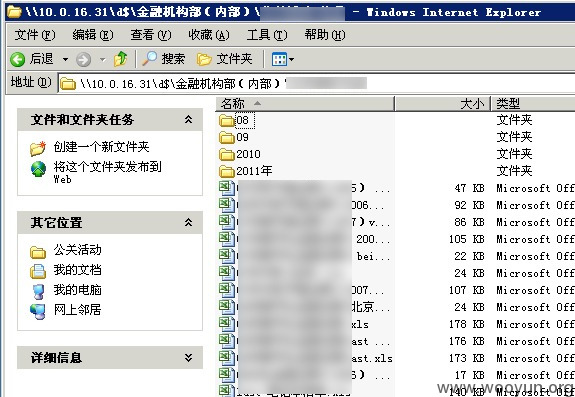Click Excel icon of the 86 KB file
This screenshot has width=575, height=397.
click(227, 222)
